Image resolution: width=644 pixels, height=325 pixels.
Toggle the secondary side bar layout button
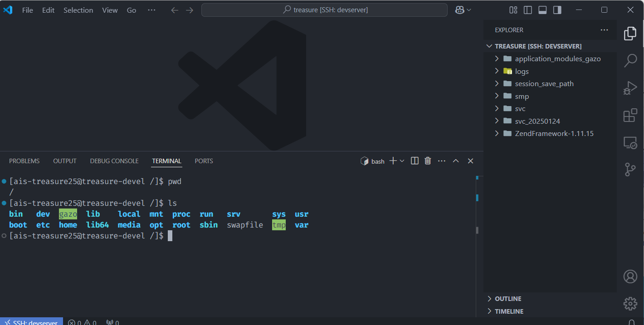click(x=557, y=10)
